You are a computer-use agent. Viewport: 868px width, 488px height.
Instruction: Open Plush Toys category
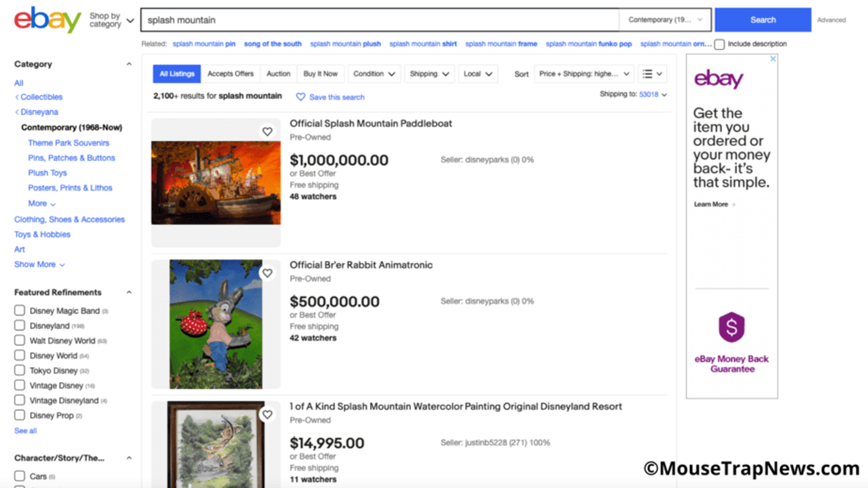[x=48, y=172]
